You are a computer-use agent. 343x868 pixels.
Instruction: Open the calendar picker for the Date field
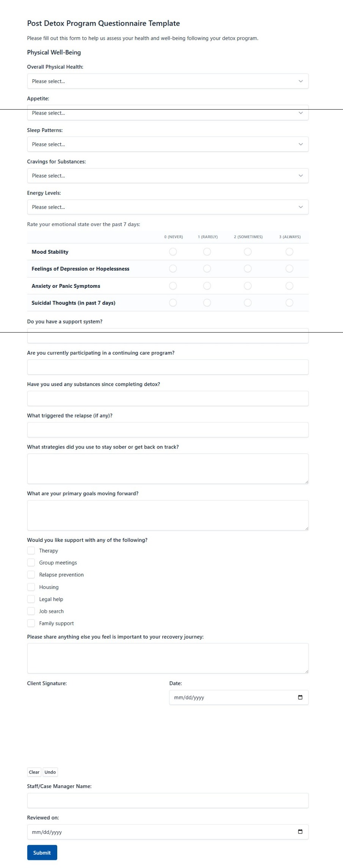pos(300,697)
